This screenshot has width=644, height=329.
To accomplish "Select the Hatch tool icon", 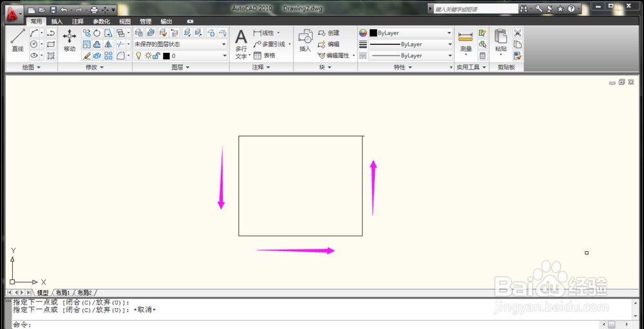I will [x=51, y=56].
